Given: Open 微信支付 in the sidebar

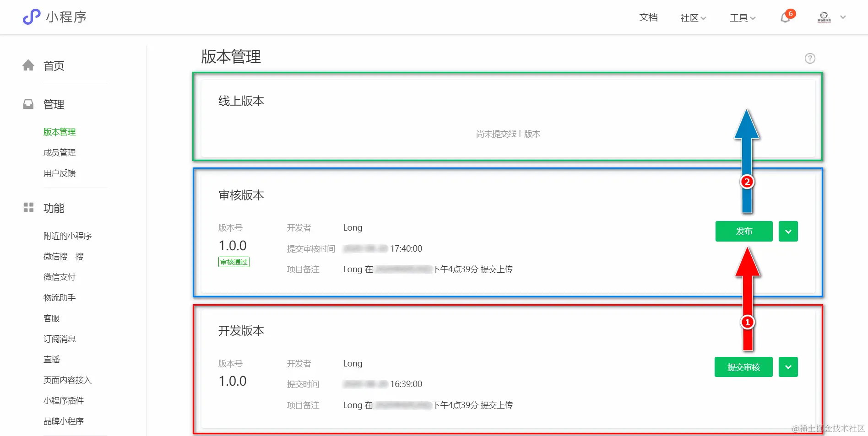Looking at the screenshot, I should pyautogui.click(x=60, y=277).
